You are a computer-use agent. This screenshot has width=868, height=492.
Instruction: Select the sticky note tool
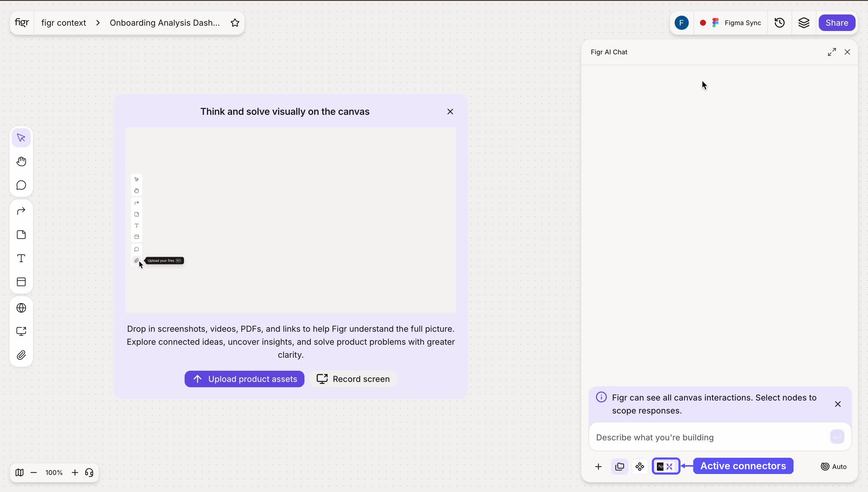pyautogui.click(x=21, y=235)
